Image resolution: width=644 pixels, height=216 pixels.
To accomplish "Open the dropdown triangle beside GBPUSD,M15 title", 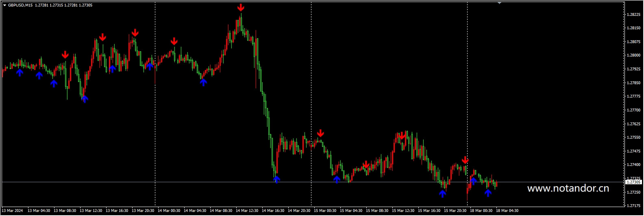I will [x=4, y=5].
